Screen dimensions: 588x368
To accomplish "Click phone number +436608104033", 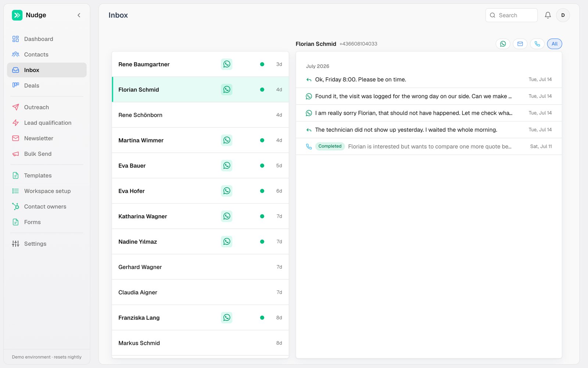I will click(358, 44).
